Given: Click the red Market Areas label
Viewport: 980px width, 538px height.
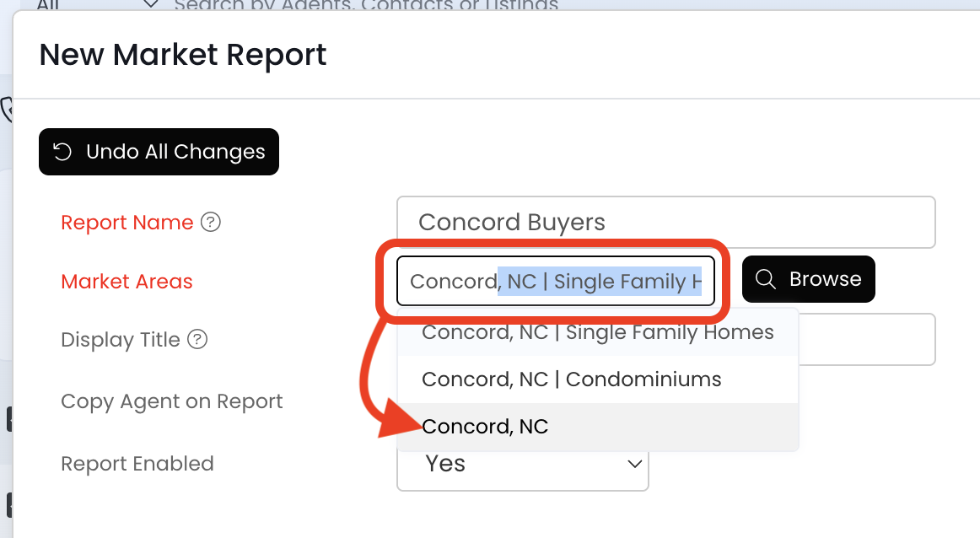Looking at the screenshot, I should point(127,282).
